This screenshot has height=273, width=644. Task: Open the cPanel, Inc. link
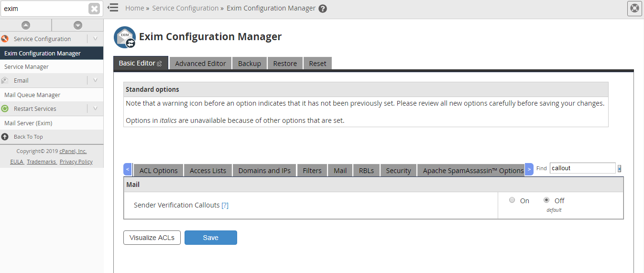pos(73,151)
